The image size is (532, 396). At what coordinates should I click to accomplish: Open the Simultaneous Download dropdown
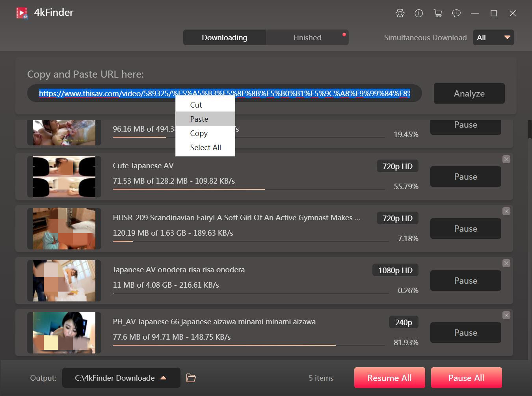493,37
